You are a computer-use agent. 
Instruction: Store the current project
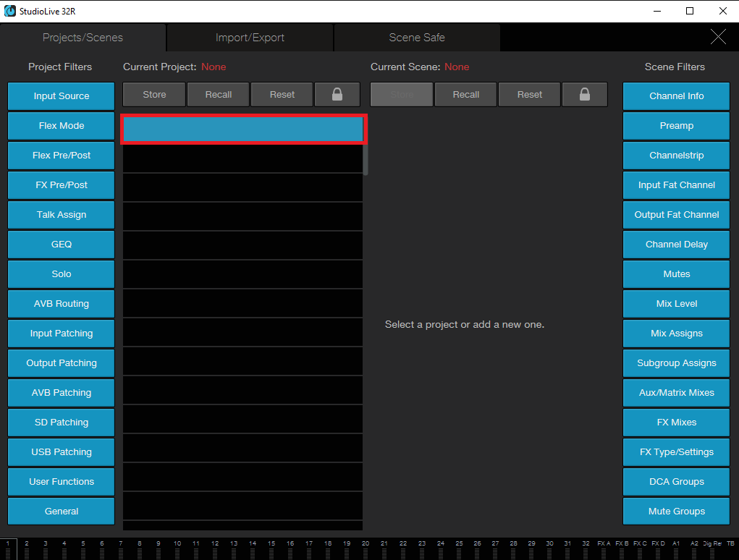(154, 95)
